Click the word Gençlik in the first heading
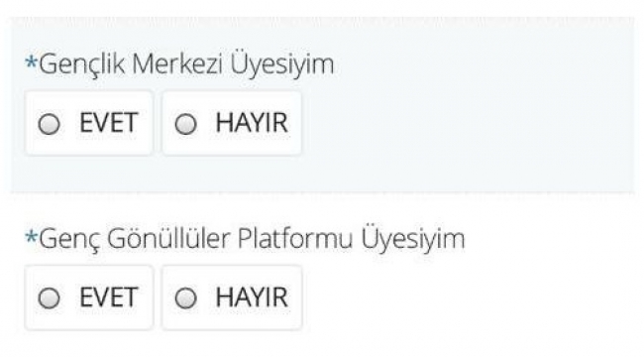The height and width of the screenshot is (357, 644). click(x=81, y=65)
